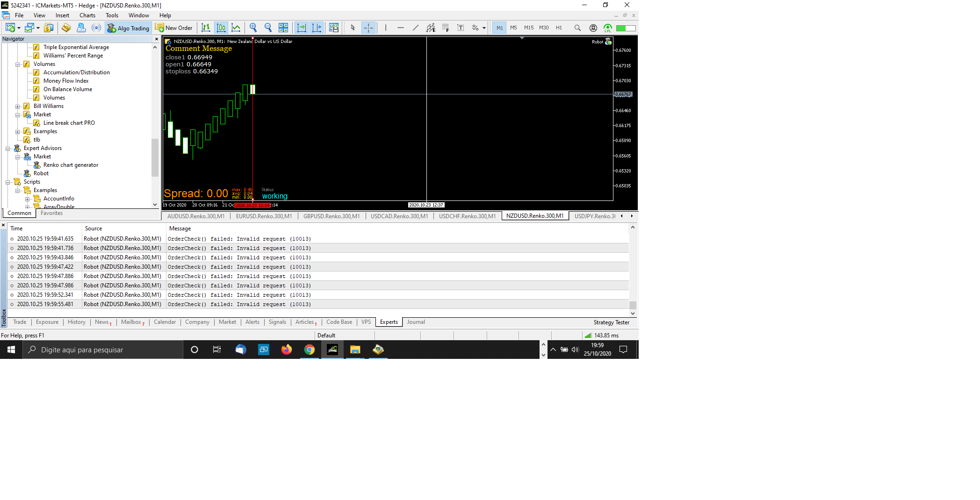The width and height of the screenshot is (980, 500).
Task: Click the Experts log scrollbar thumb
Action: click(633, 306)
